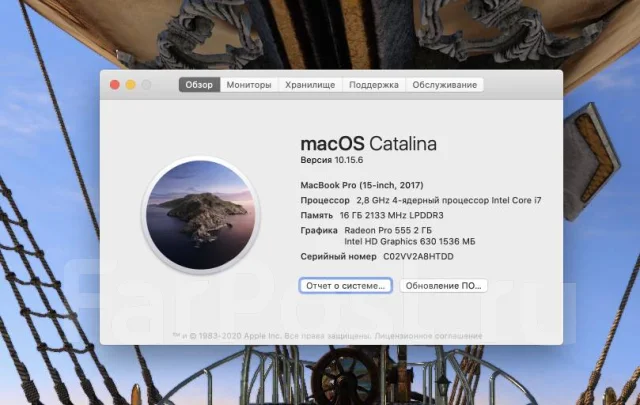Click the macOS Catalina title
Viewport: 640px width, 405px height.
[x=369, y=144]
